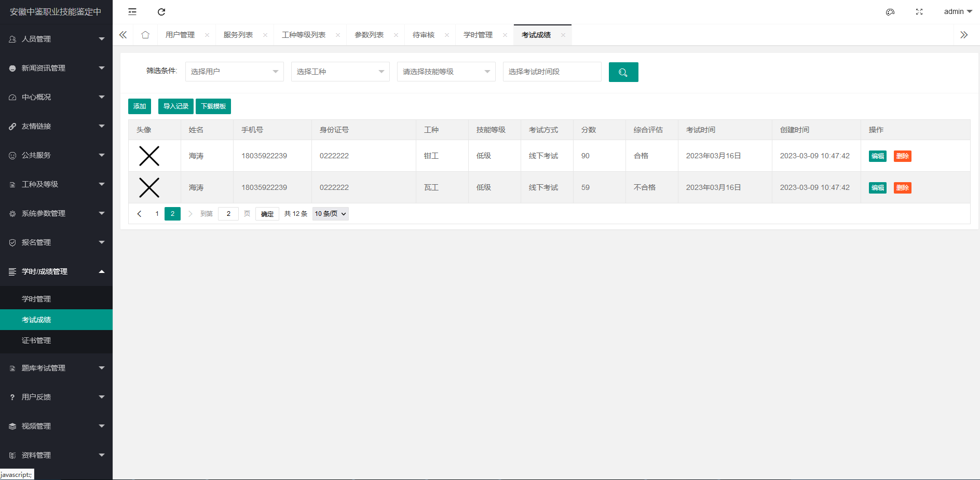Open the admin user dropdown
The width and height of the screenshot is (980, 480).
click(958, 11)
